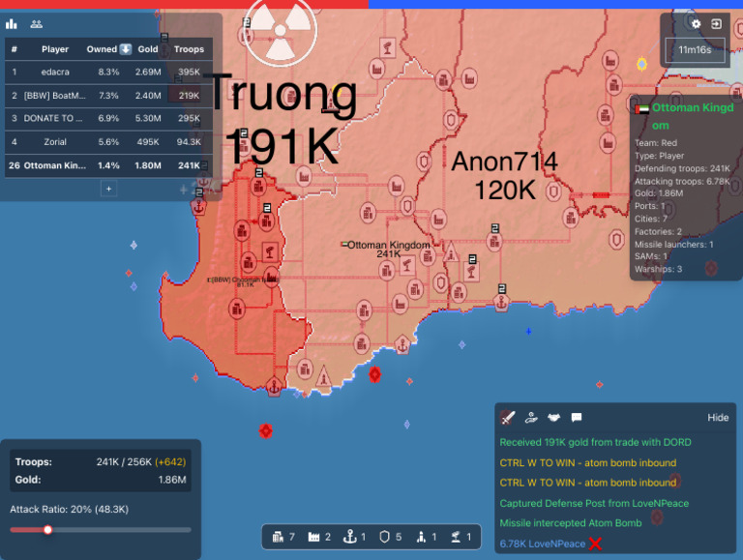Expand leaderboard with the plus button

pos(108,189)
